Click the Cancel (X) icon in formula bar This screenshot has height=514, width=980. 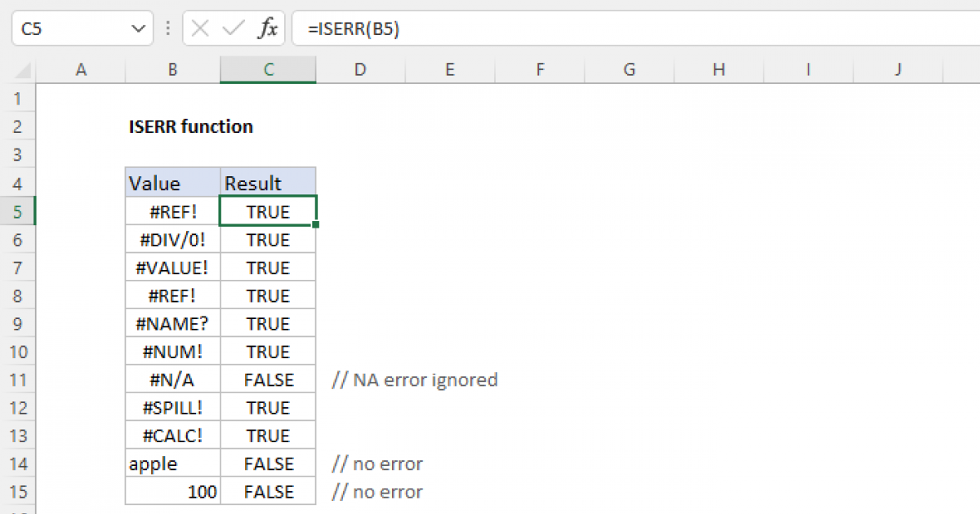click(x=198, y=28)
